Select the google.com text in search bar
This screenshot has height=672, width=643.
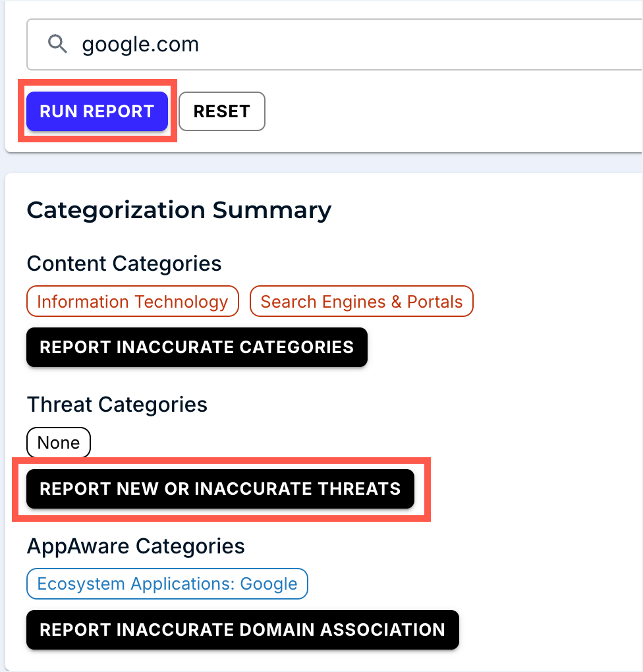click(140, 44)
